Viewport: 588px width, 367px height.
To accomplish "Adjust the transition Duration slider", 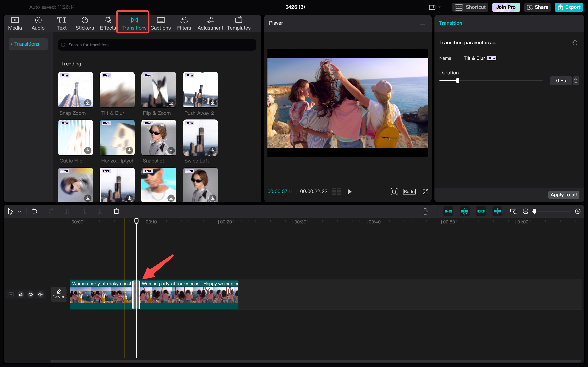I will click(x=458, y=81).
